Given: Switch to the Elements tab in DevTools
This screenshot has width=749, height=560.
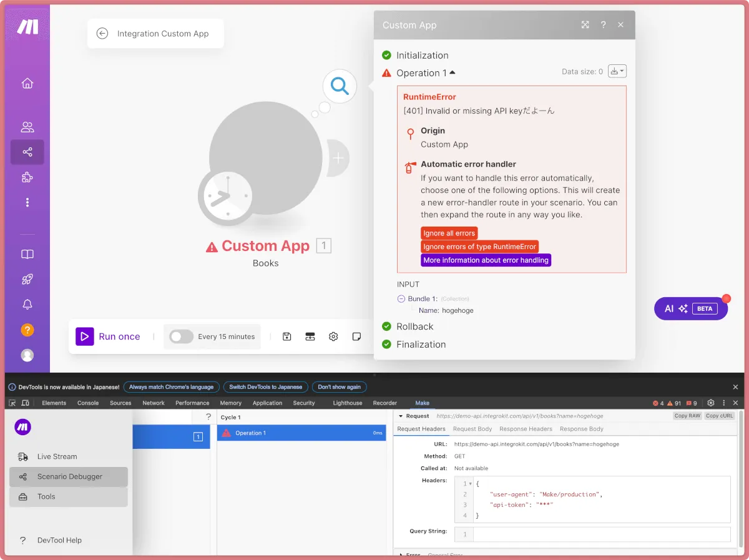Looking at the screenshot, I should pos(54,403).
